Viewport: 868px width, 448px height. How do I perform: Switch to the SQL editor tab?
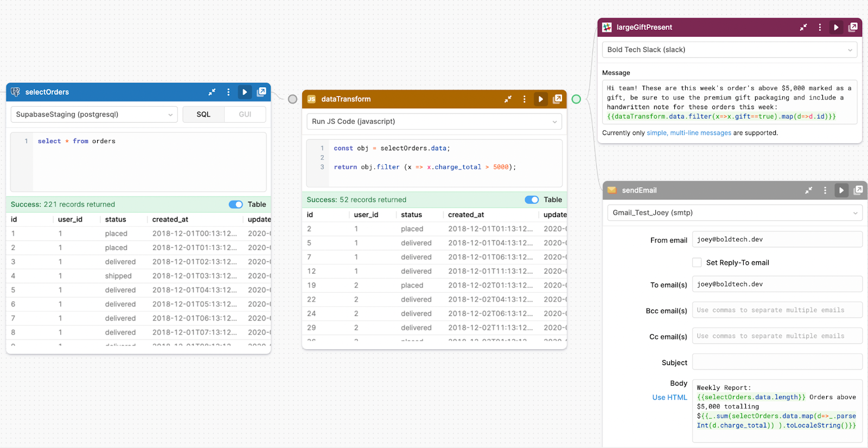pos(203,114)
